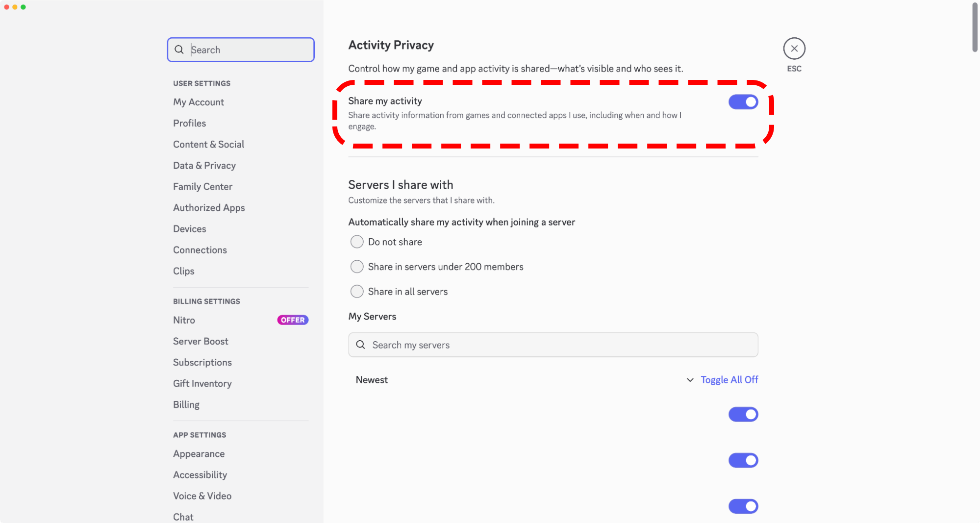Open Voice & Video settings
980x523 pixels.
click(202, 496)
